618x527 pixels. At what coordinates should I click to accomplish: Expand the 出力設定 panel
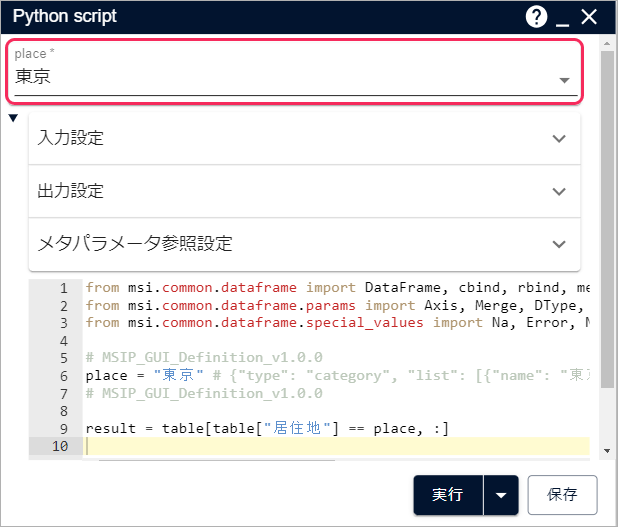coord(304,191)
